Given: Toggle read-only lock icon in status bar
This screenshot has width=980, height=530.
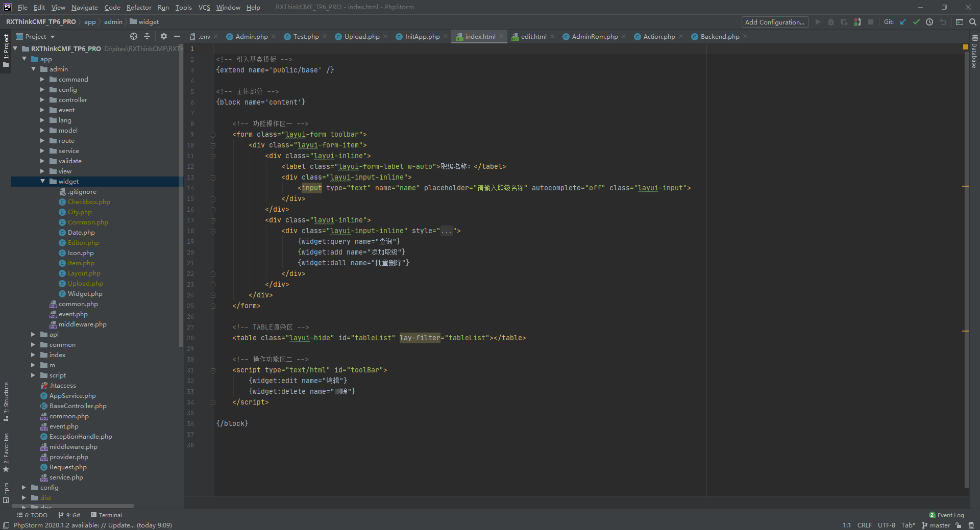Looking at the screenshot, I should [959, 525].
